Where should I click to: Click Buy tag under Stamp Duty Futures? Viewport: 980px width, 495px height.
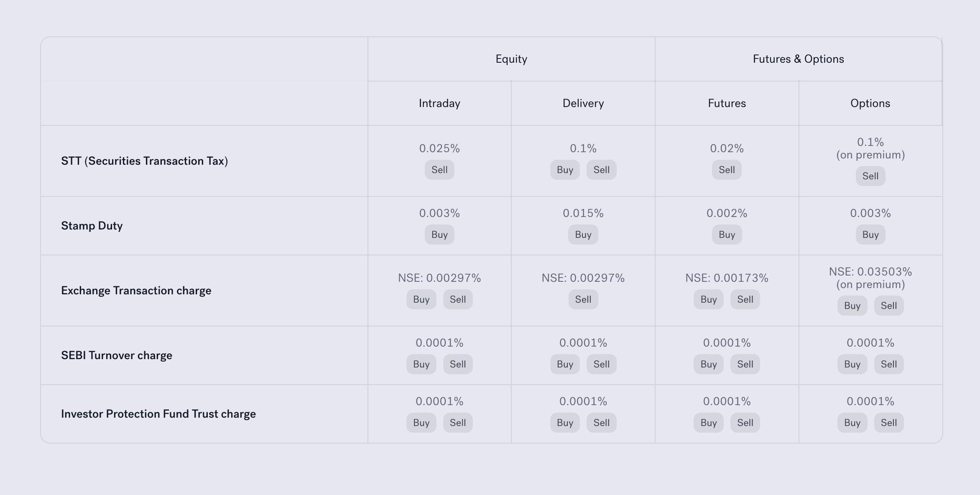727,235
